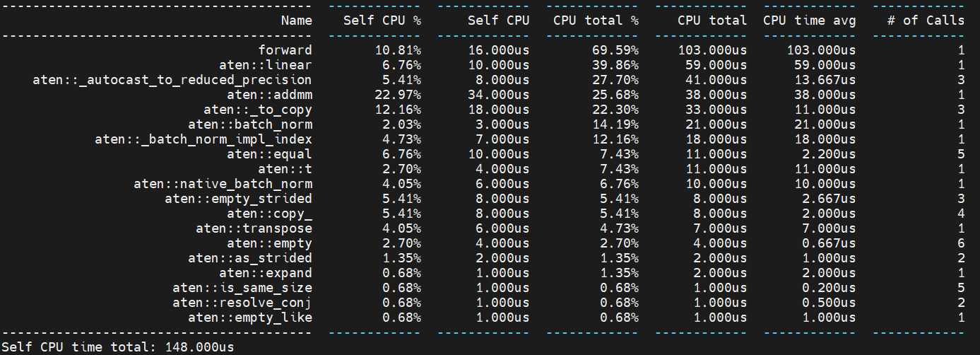Click the "CPU time avg" column header
The height and width of the screenshot is (355, 980).
(810, 21)
